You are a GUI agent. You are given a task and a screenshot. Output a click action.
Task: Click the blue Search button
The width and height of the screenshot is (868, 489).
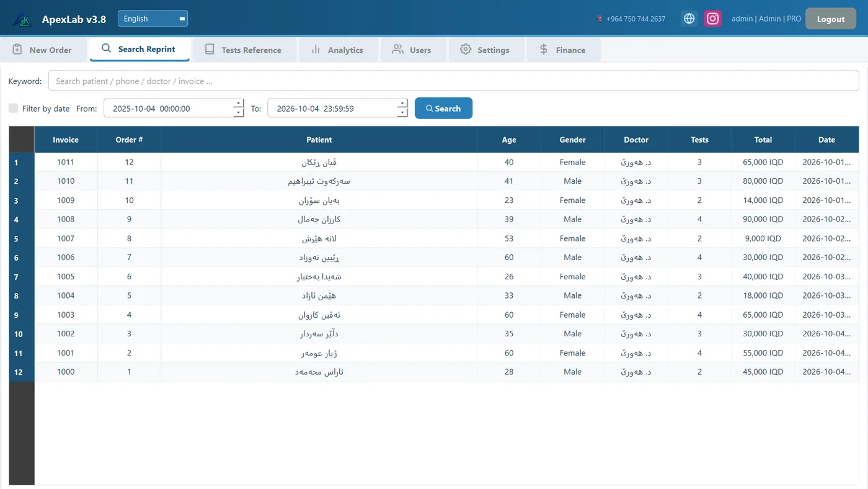443,108
